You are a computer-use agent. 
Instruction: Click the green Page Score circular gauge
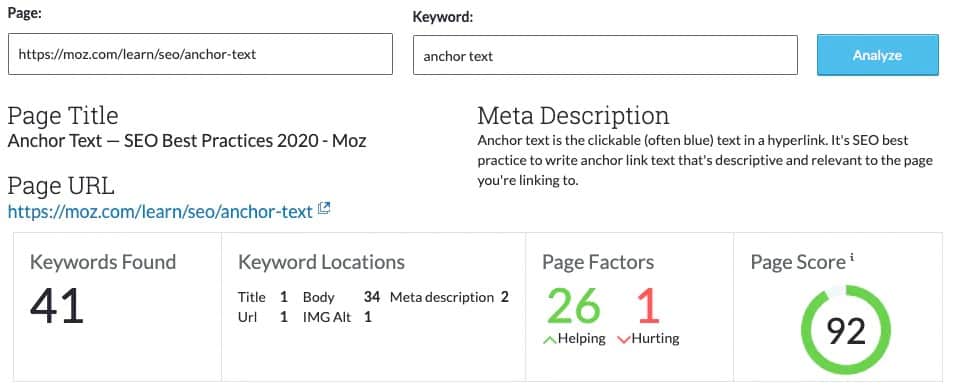click(845, 331)
